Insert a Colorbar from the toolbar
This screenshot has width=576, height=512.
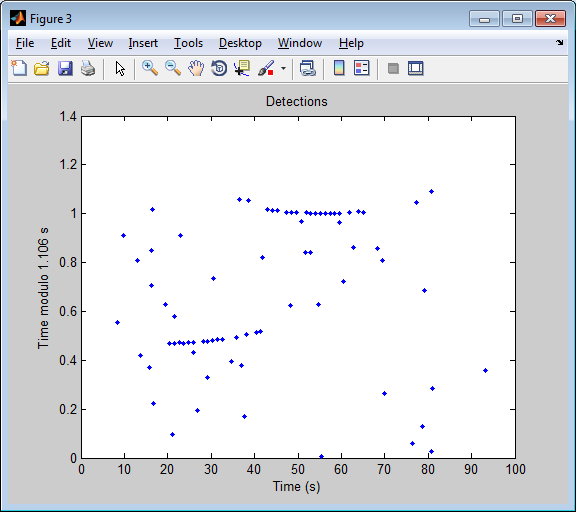click(x=339, y=68)
